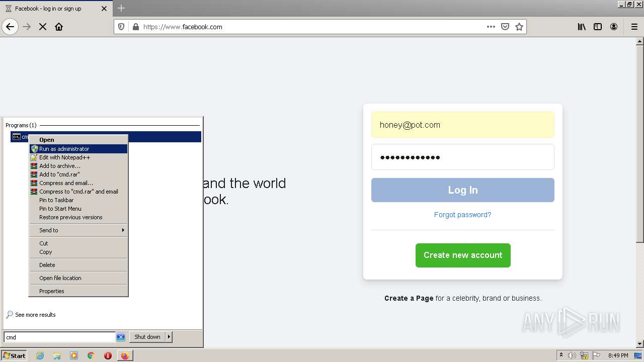Open the Firefox account avatar icon

pos(614,27)
